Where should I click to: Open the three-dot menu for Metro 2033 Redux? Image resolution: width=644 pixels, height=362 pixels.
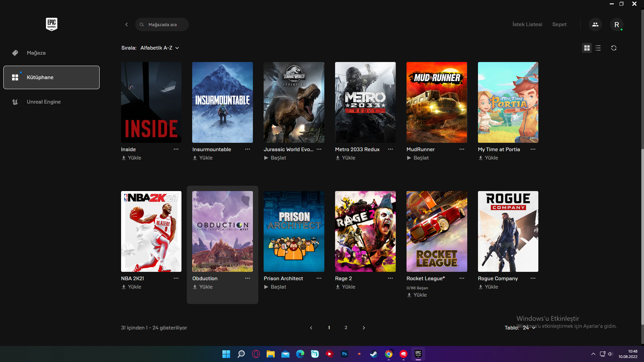point(390,149)
